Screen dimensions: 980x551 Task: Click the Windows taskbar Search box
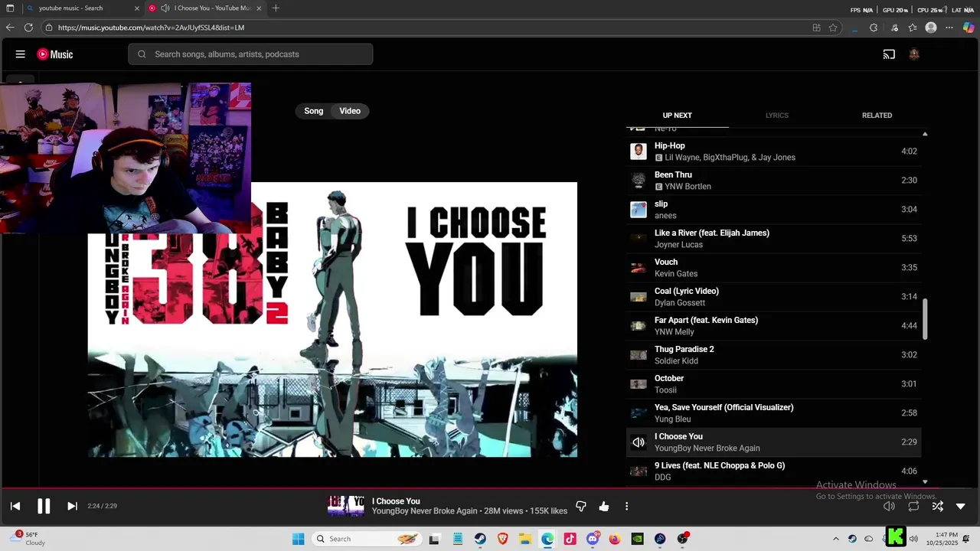tap(367, 539)
